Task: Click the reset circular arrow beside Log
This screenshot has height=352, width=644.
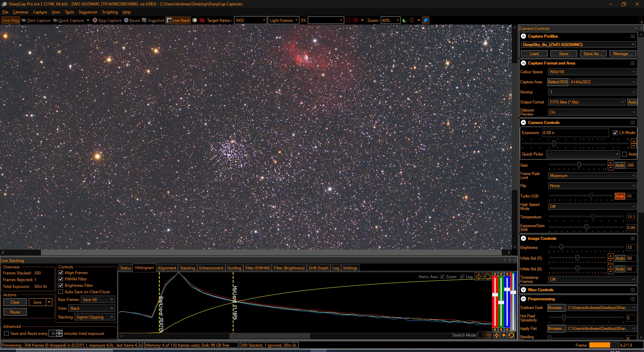Action: pos(487,277)
